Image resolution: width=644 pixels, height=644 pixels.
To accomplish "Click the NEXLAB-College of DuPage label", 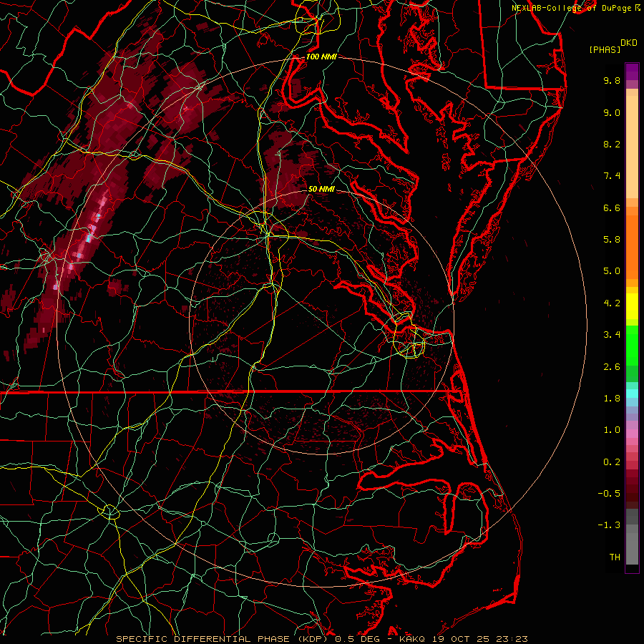I will 571,8.
